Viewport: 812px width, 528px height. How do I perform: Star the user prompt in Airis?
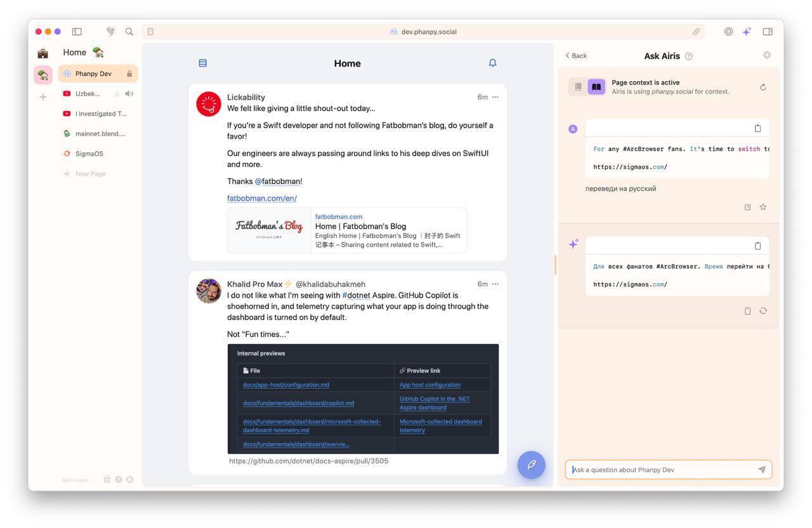coord(763,207)
